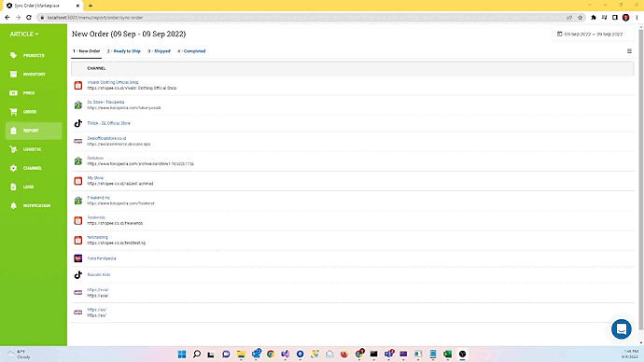Viewport: 644px width, 362px height.
Task: Expand the ARTICLE dropdown menu
Action: pos(24,35)
